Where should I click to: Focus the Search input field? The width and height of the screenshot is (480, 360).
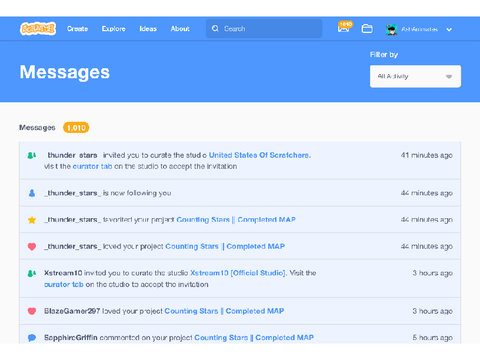pyautogui.click(x=264, y=29)
